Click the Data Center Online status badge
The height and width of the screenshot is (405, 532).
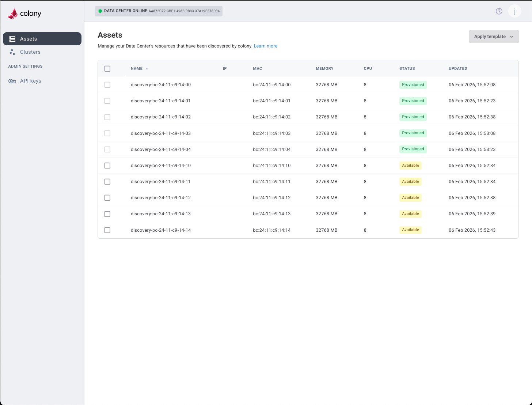[x=159, y=11]
